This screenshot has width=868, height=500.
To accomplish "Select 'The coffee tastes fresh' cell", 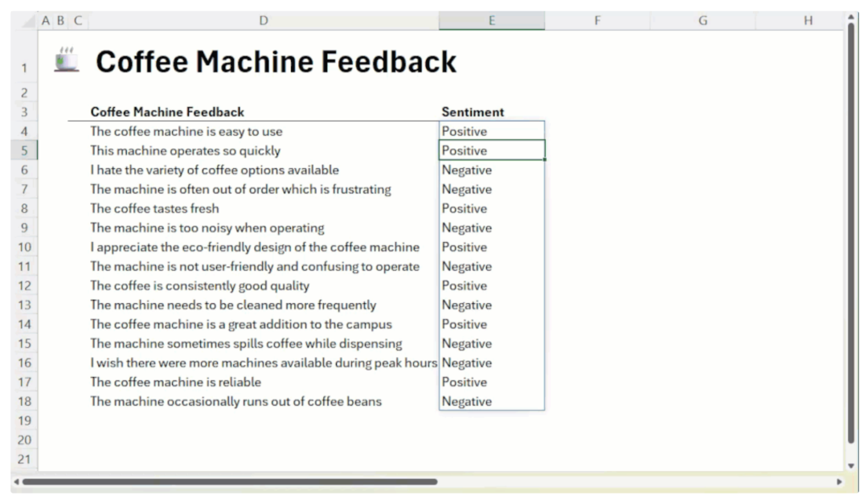I will coord(264,208).
